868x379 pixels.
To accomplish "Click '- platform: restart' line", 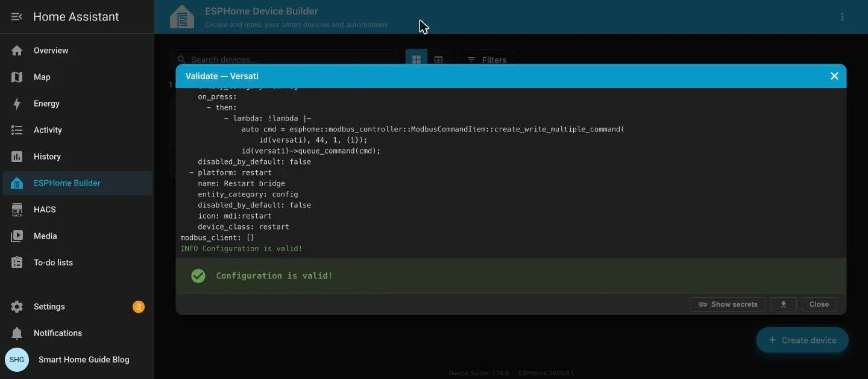I will pos(230,172).
